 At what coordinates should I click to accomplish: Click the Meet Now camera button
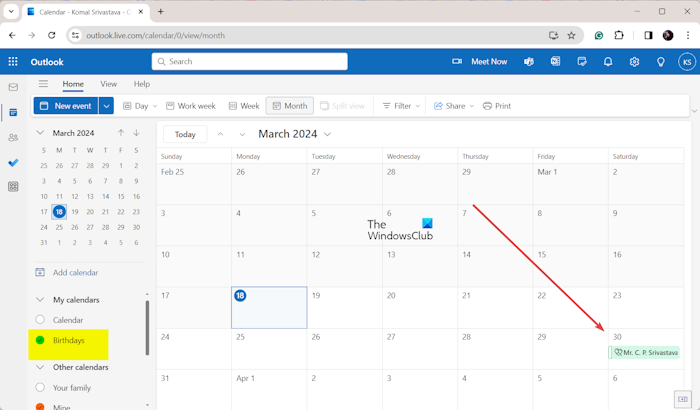click(480, 62)
